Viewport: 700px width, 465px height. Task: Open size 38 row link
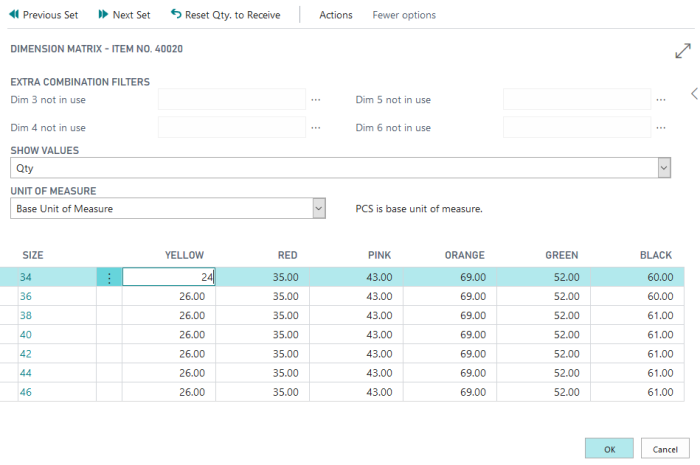tap(26, 315)
